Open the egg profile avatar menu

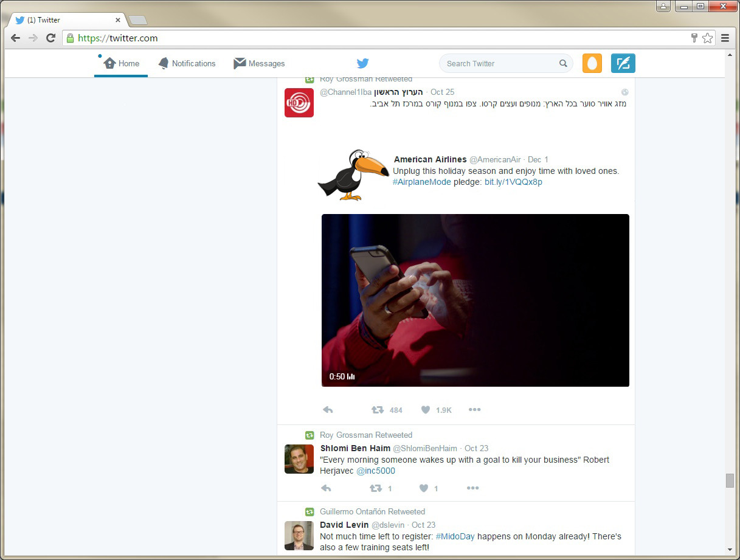coord(592,63)
